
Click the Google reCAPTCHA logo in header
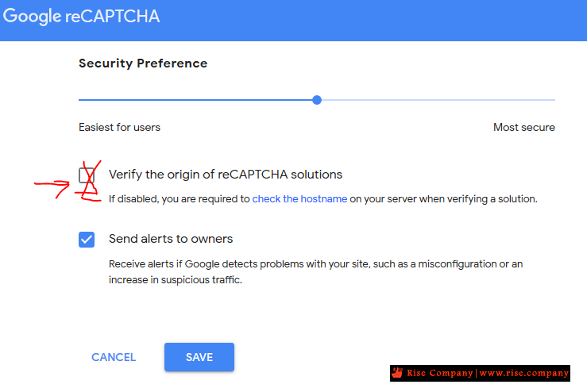pos(81,17)
